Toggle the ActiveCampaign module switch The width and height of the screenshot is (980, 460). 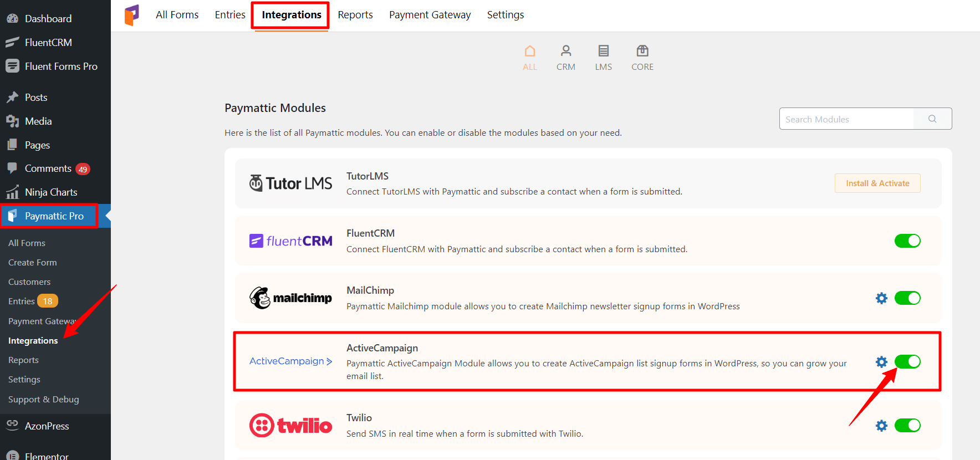pyautogui.click(x=907, y=362)
